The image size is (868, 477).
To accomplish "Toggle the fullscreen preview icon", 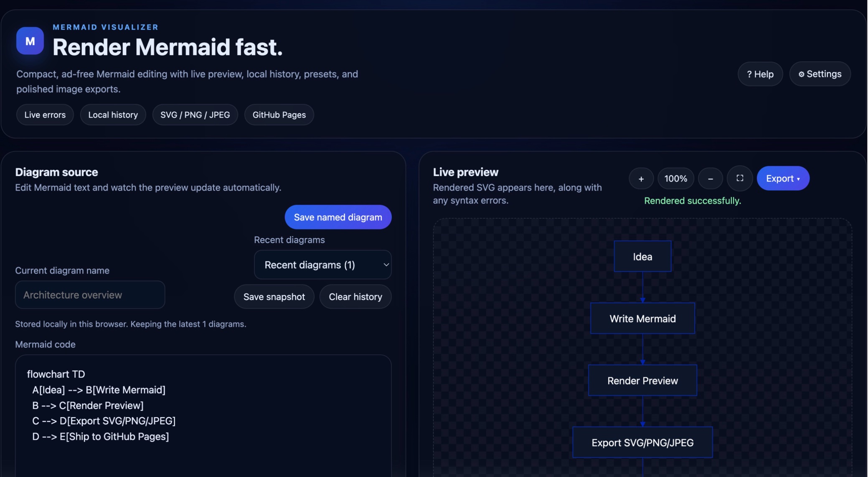I will 739,179.
